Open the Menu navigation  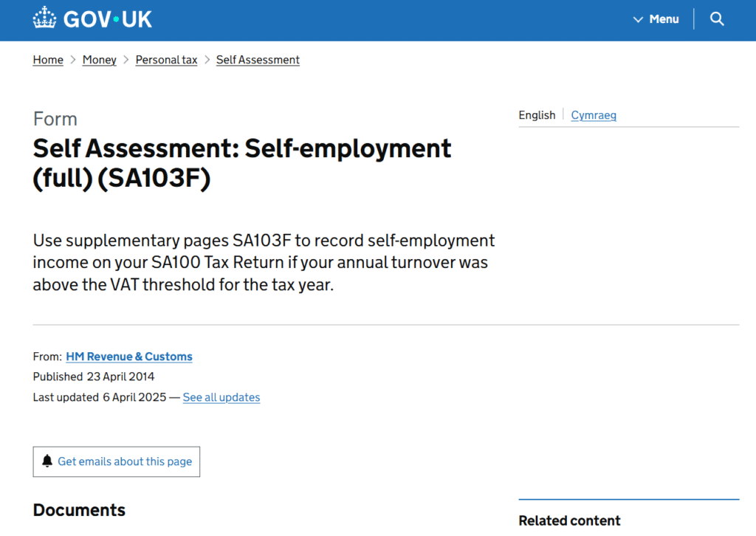coord(663,19)
